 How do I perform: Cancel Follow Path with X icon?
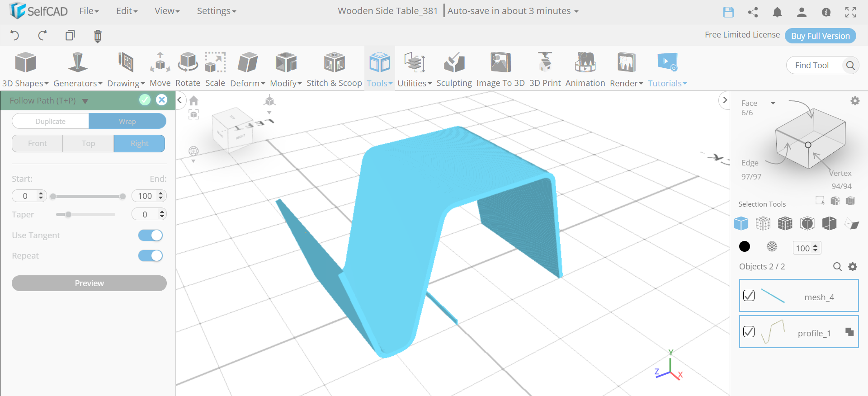click(x=161, y=100)
